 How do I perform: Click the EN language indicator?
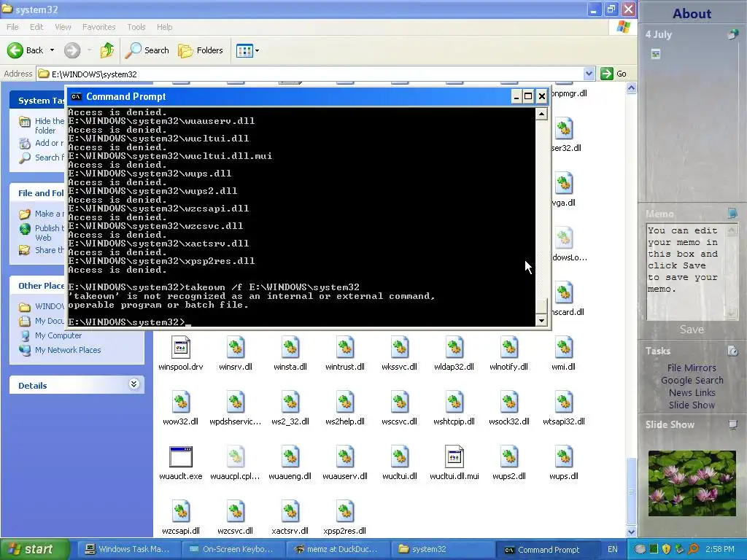tap(613, 549)
